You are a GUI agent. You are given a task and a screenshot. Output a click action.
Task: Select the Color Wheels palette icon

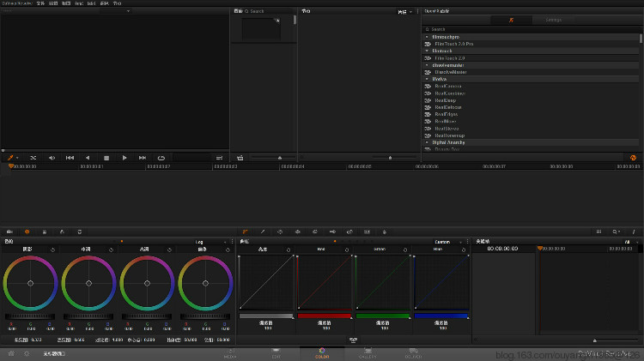point(27,232)
